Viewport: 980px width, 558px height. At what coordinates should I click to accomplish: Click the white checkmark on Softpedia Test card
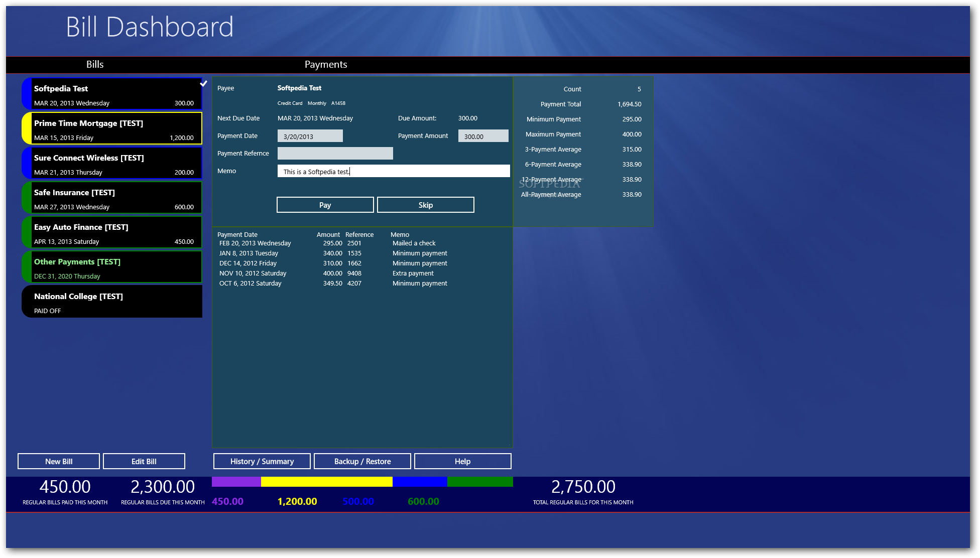click(x=203, y=83)
